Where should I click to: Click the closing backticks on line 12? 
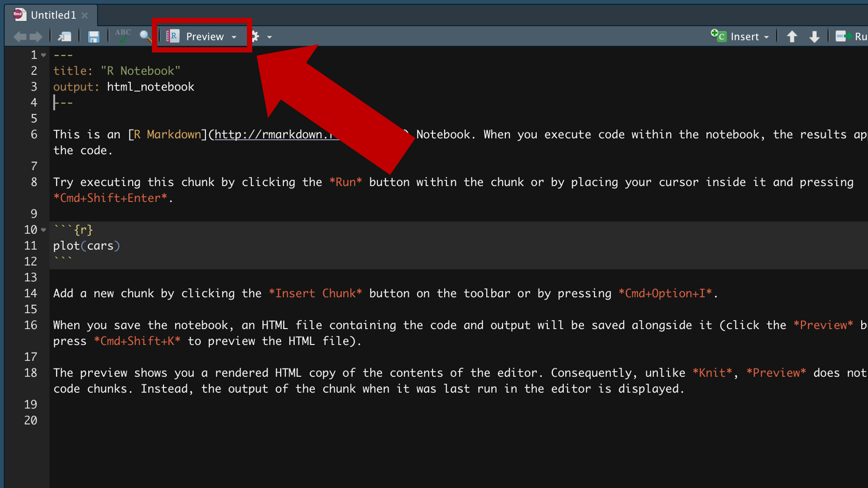coord(63,261)
